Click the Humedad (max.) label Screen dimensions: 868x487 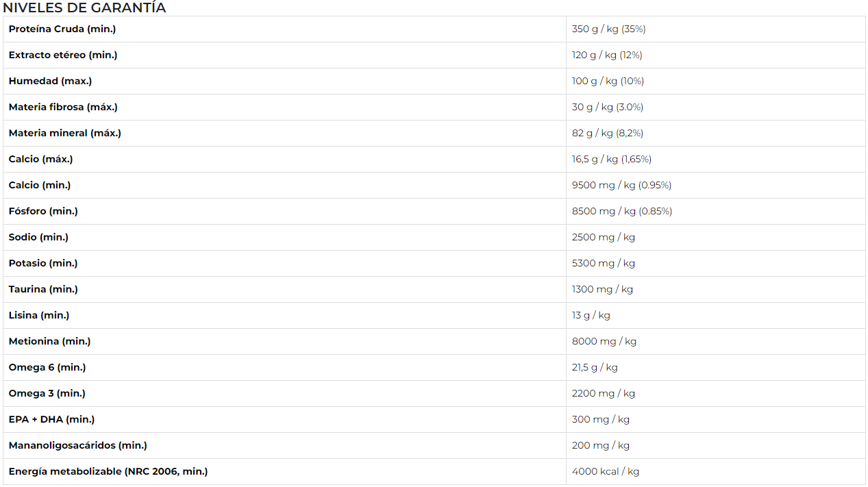click(50, 81)
